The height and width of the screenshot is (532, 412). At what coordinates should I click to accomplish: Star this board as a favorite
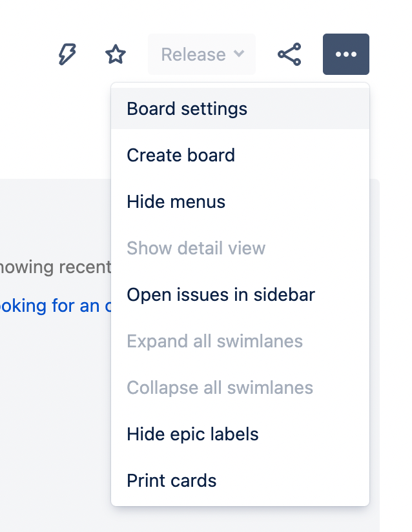pyautogui.click(x=116, y=54)
